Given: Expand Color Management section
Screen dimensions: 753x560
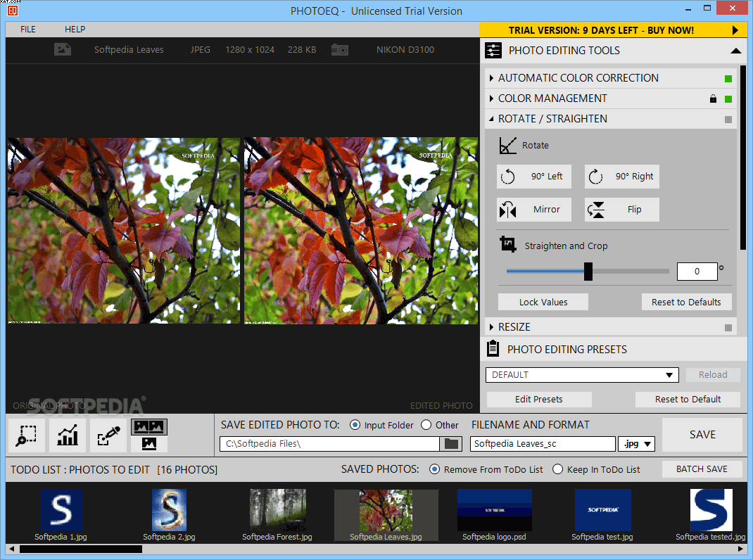Looking at the screenshot, I should click(491, 98).
